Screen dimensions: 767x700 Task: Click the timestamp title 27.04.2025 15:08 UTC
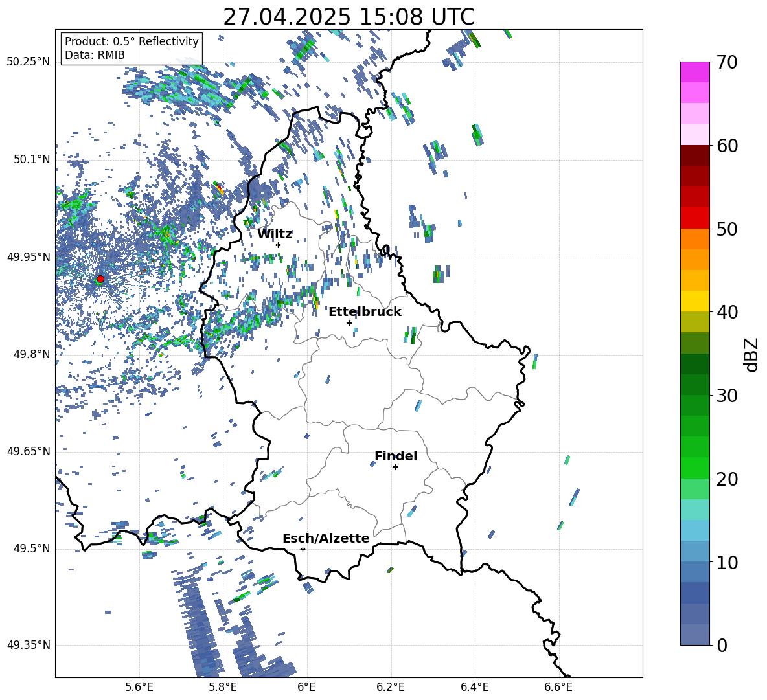pyautogui.click(x=349, y=17)
